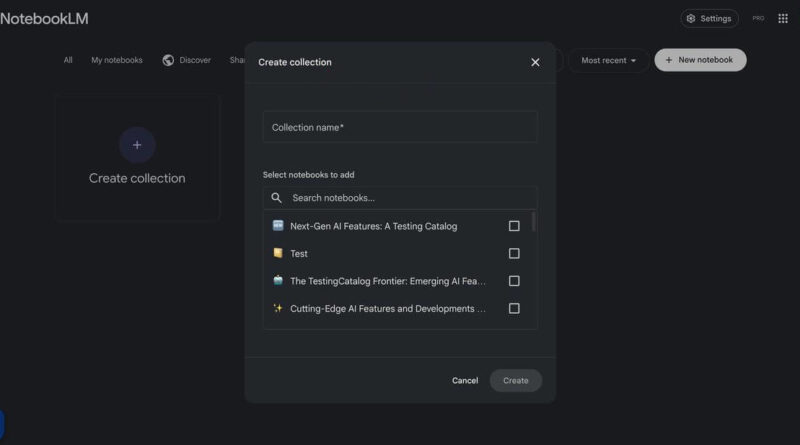Open Settings in the top bar

pyautogui.click(x=709, y=18)
